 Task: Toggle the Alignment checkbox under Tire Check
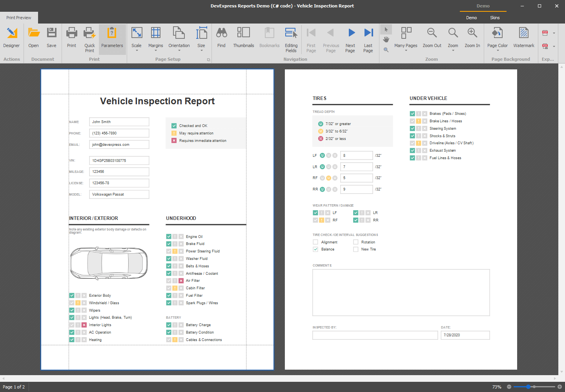click(x=315, y=242)
